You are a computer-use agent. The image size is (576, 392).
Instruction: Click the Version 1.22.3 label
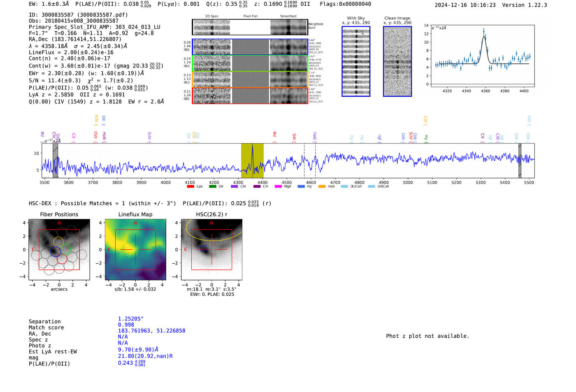525,5
